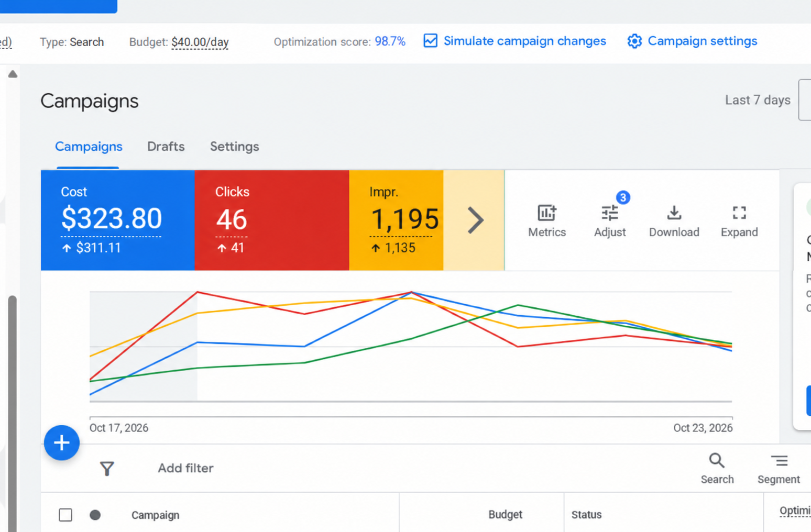Select the blue Cost metric card
The height and width of the screenshot is (532, 811).
[118, 220]
